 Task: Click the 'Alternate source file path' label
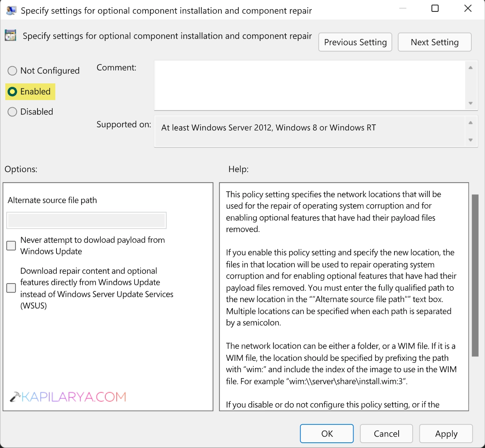52,200
